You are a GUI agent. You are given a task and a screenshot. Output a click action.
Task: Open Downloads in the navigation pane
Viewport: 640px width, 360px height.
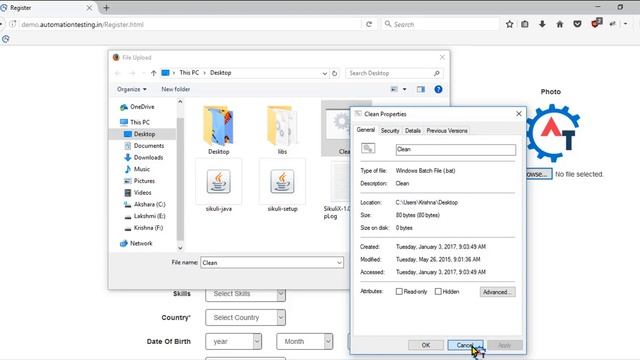tap(144, 158)
